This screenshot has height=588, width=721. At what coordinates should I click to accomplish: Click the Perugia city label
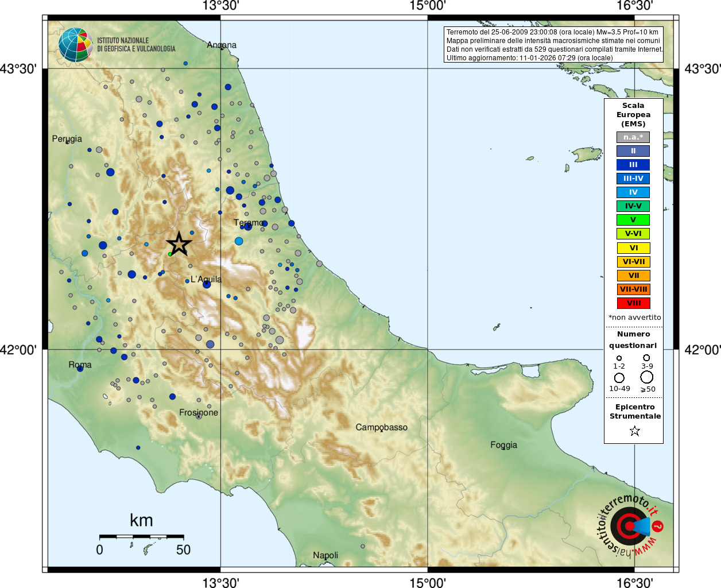click(67, 139)
